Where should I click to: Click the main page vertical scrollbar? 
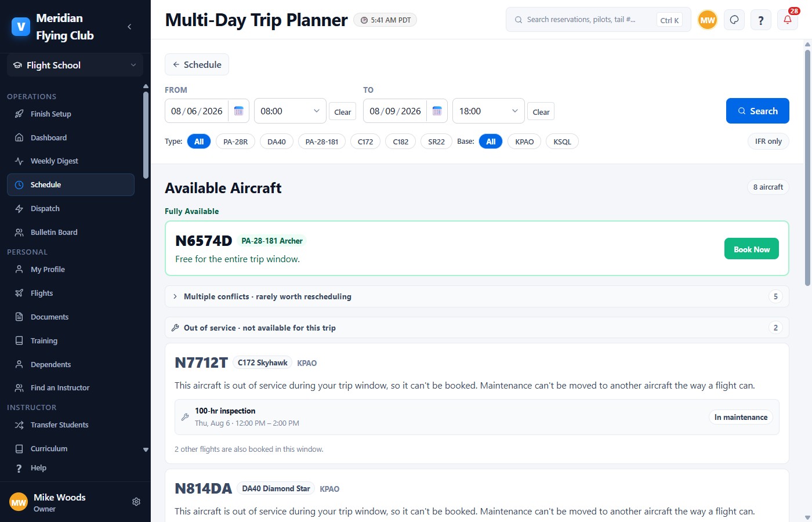click(807, 168)
